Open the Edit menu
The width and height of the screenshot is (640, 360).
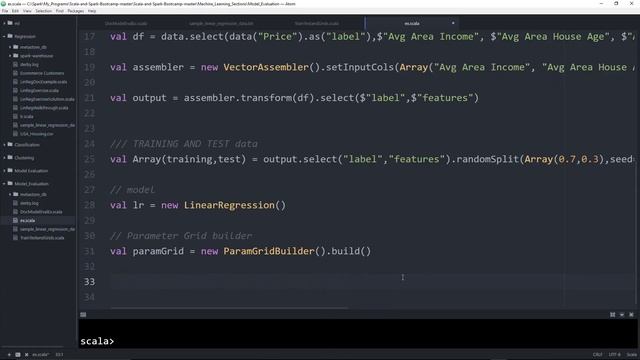click(15, 11)
